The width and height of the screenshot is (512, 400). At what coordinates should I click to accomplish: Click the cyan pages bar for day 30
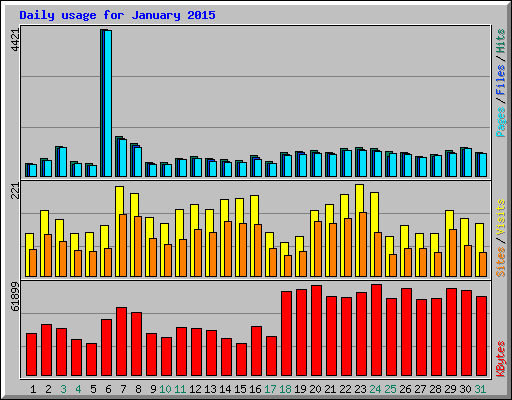click(x=468, y=162)
